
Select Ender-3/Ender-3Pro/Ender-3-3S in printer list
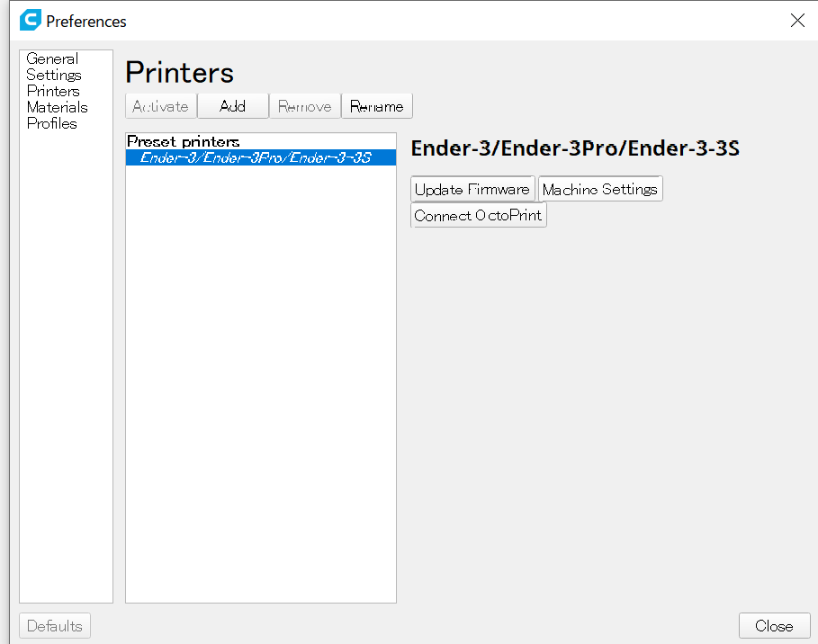(x=261, y=157)
